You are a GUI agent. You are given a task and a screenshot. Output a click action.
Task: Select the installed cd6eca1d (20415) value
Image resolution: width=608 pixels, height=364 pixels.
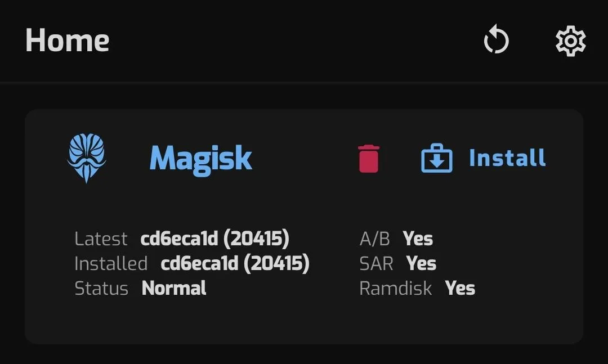(x=235, y=264)
